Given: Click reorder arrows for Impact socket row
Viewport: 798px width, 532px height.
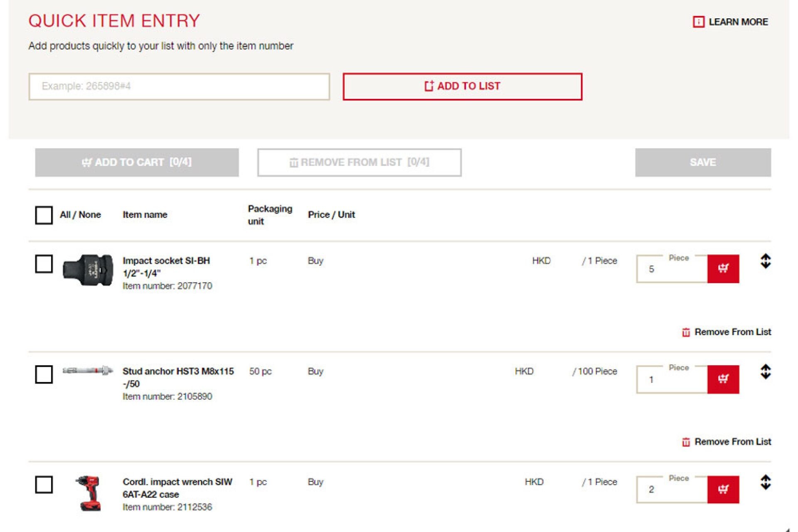Looking at the screenshot, I should tap(766, 261).
